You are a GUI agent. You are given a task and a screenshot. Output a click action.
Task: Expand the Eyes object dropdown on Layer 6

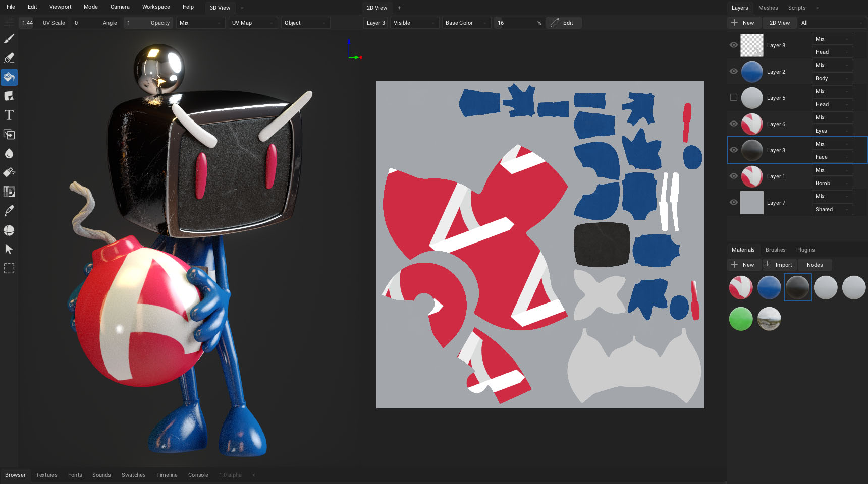coord(832,131)
